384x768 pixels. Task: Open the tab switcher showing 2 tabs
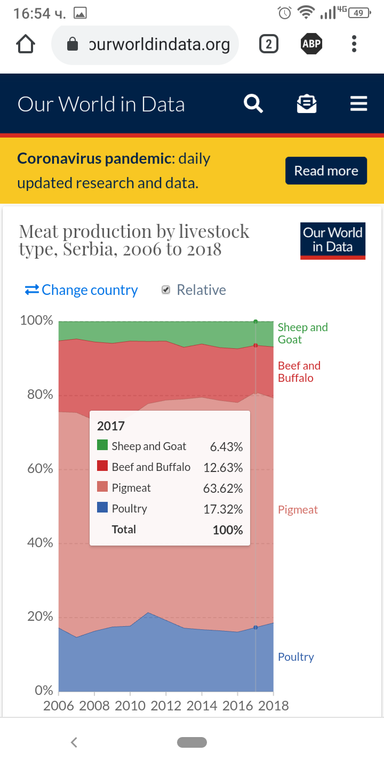268,45
